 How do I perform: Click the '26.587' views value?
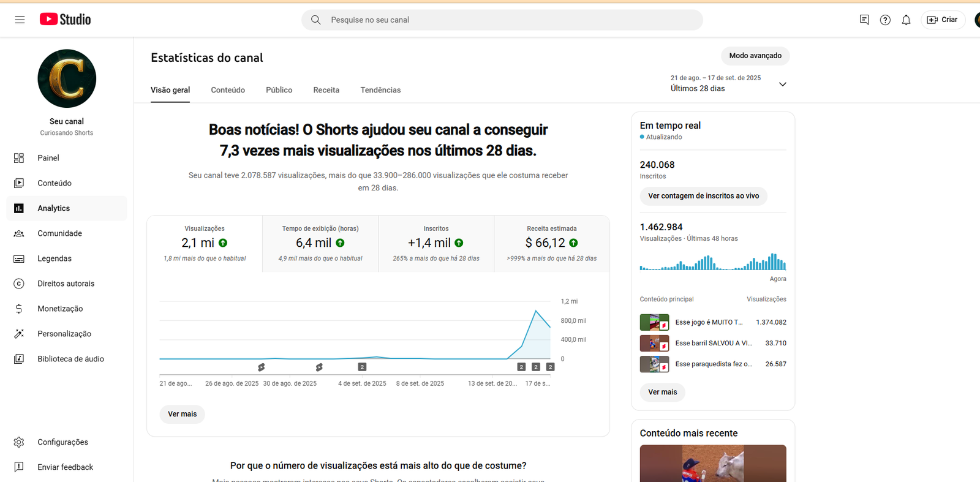(776, 364)
